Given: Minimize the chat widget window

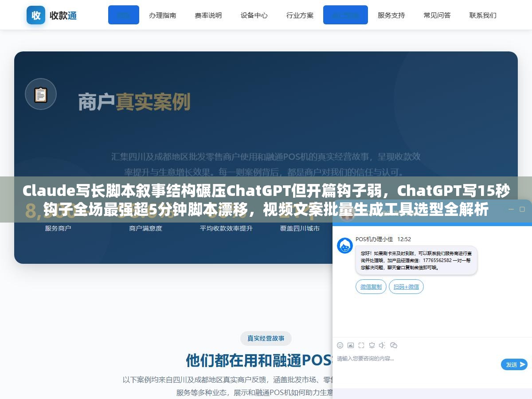Looking at the screenshot, I should 511,209.
